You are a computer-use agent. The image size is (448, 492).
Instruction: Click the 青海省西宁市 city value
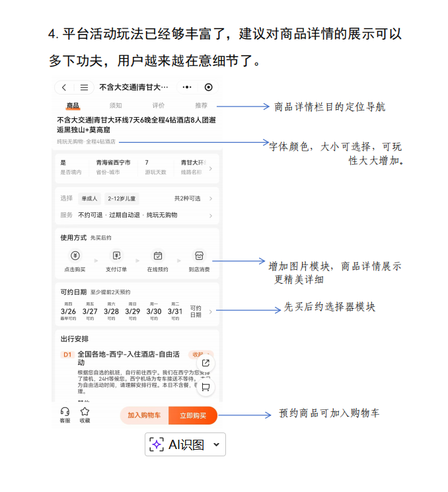(113, 163)
